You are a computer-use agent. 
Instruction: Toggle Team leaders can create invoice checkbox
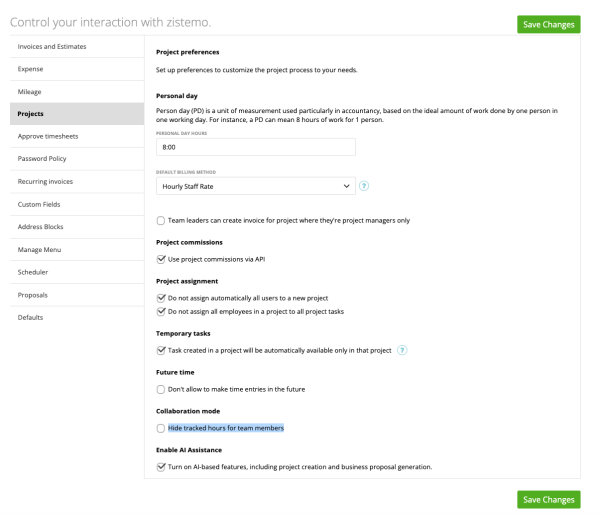(161, 220)
